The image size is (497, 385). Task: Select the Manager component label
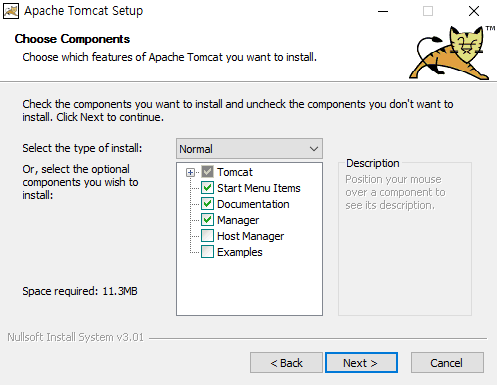[238, 220]
